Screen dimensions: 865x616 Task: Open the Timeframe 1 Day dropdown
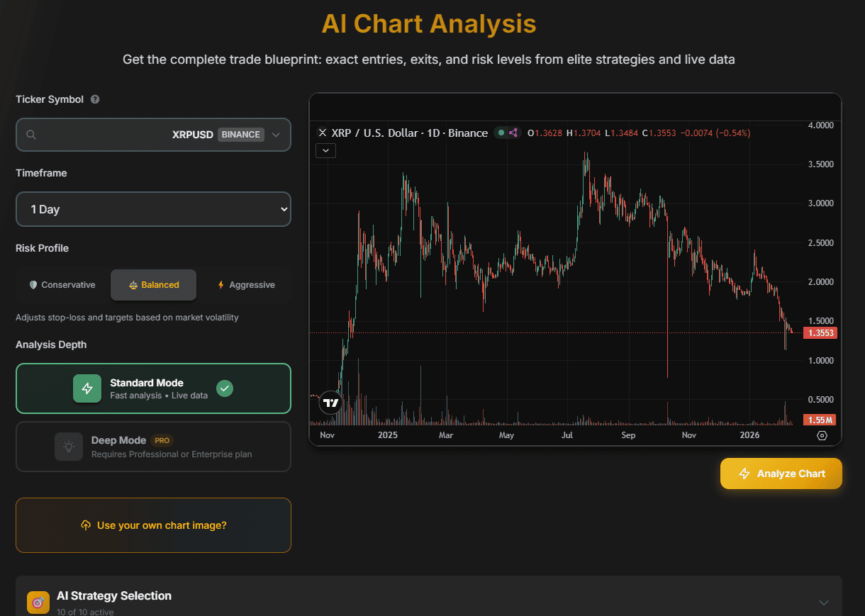click(153, 209)
